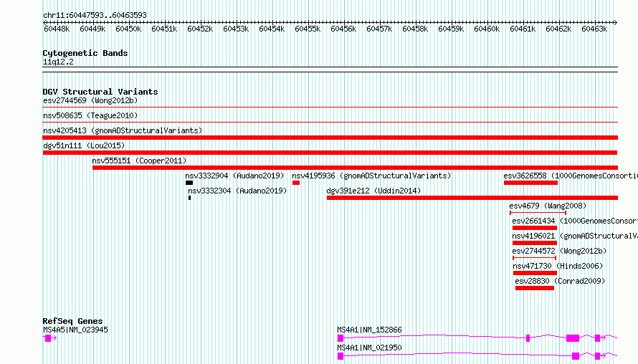Select the esv2661434 red variant bar
The image size is (638, 364).
(x=535, y=228)
